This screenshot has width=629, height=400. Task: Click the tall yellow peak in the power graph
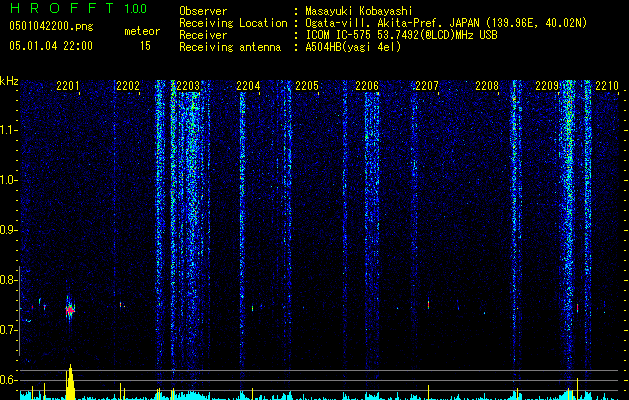[x=70, y=382]
